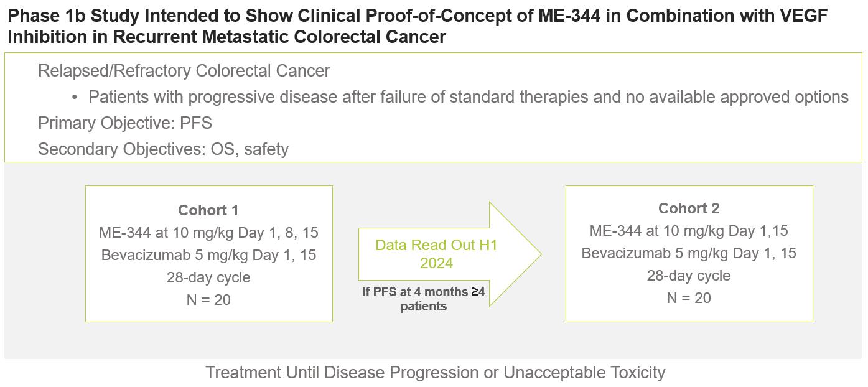
Task: Select the PFS at 4 months condition text
Action: coord(424,299)
